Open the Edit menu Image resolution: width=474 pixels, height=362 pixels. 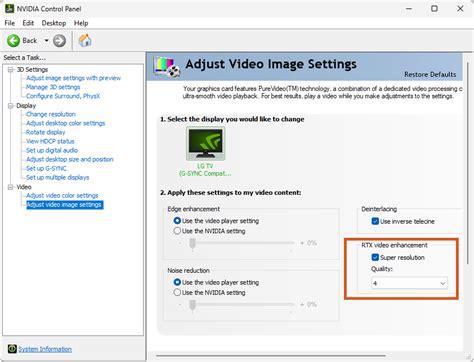[x=28, y=23]
